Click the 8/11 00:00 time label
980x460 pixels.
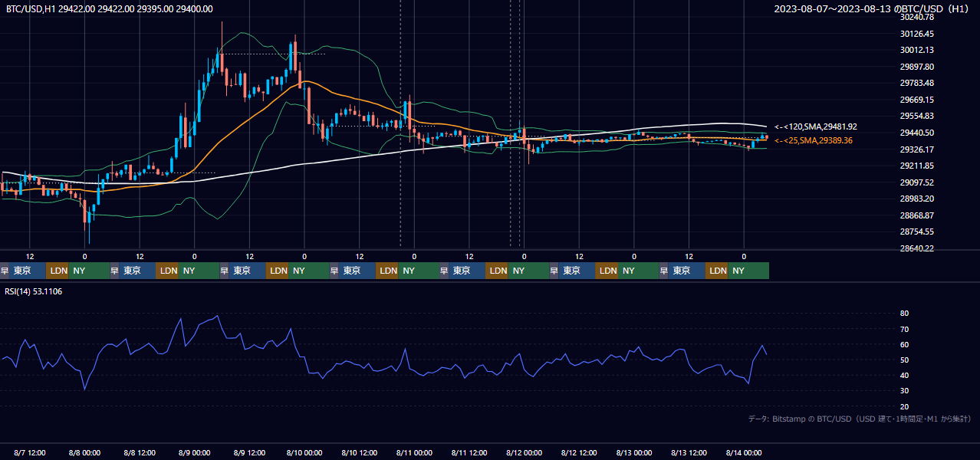pos(414,453)
